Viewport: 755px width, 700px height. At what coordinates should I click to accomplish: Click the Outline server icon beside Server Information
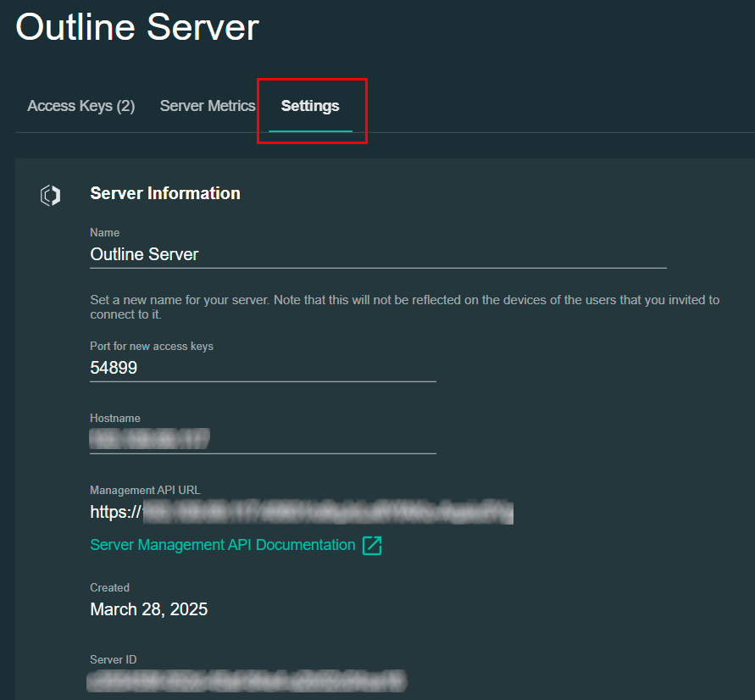pos(51,196)
